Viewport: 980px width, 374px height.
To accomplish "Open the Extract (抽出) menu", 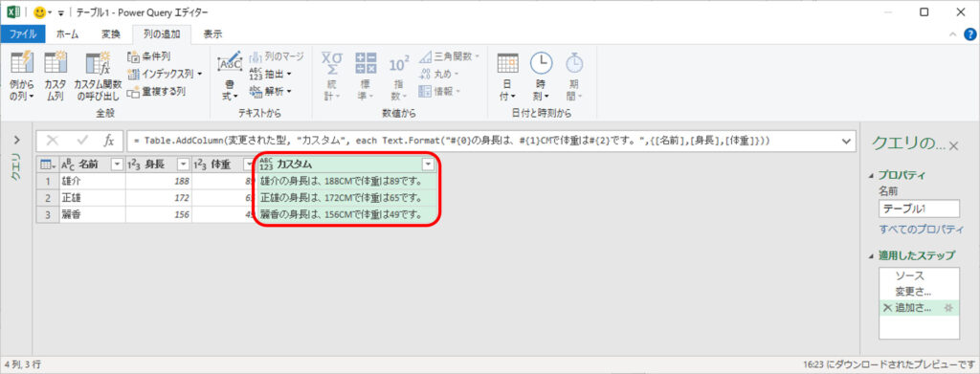I will pyautogui.click(x=271, y=74).
